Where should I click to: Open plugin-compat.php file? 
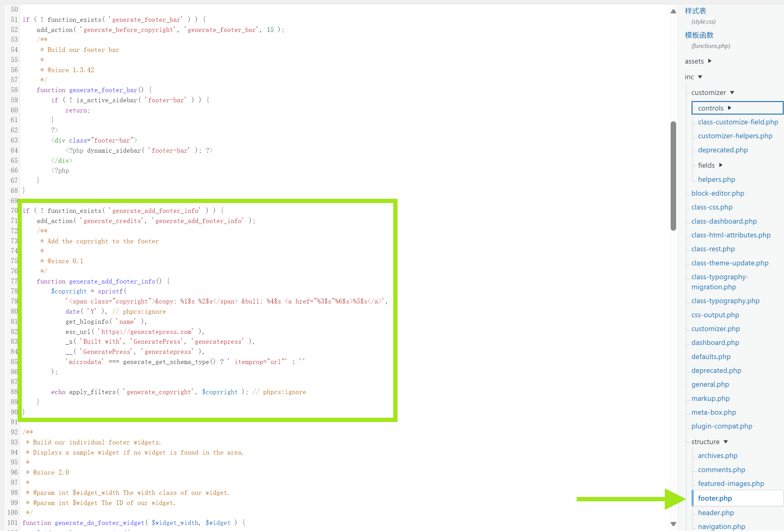[x=722, y=426]
